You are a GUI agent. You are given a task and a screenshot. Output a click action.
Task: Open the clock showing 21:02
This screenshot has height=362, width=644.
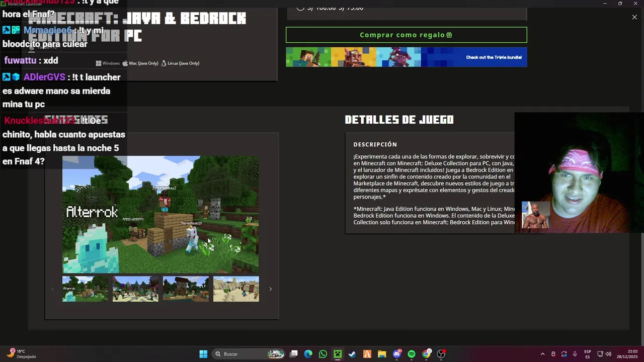coord(627,354)
